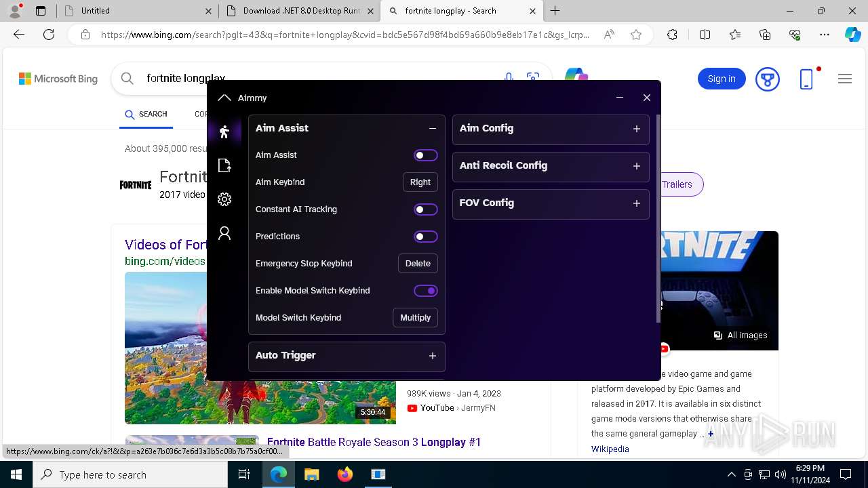Add this page to favorites star icon
Screen dimensions: 868x488
(636, 35)
